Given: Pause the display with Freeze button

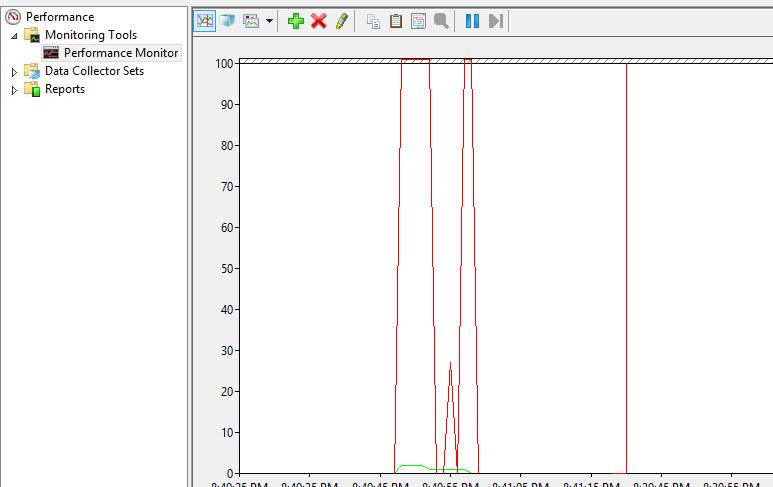Looking at the screenshot, I should pos(472,21).
